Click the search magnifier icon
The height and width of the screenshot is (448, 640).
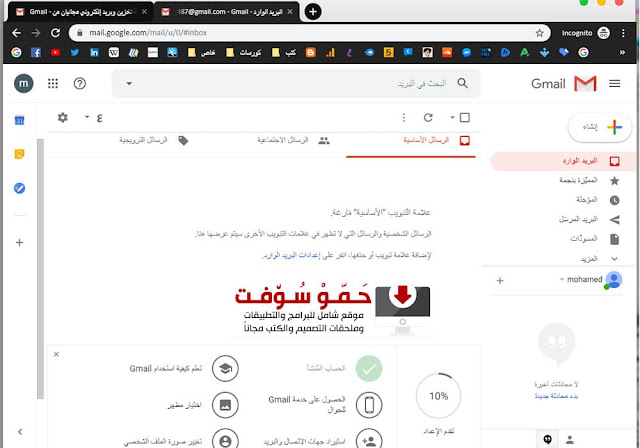click(x=462, y=83)
